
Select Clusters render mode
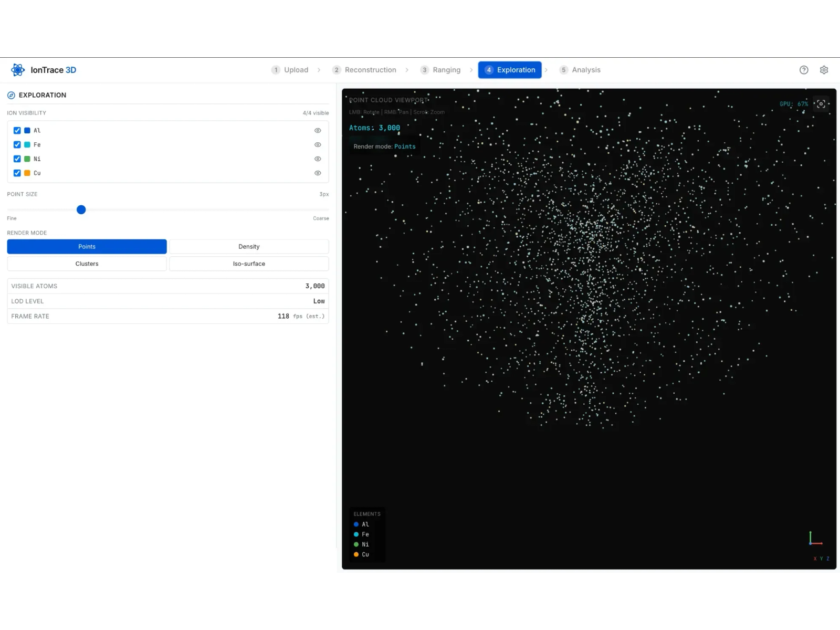coord(87,264)
